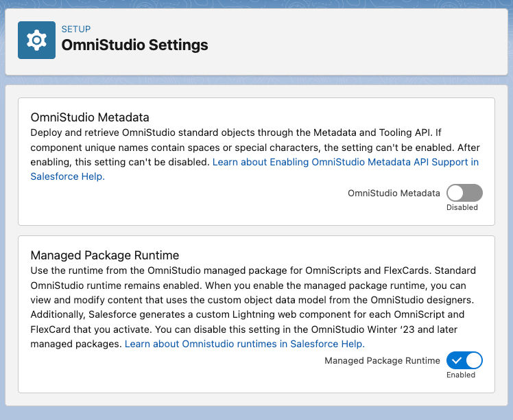The height and width of the screenshot is (420, 513).
Task: Disable the Managed Package Runtime toggle
Action: click(x=464, y=360)
